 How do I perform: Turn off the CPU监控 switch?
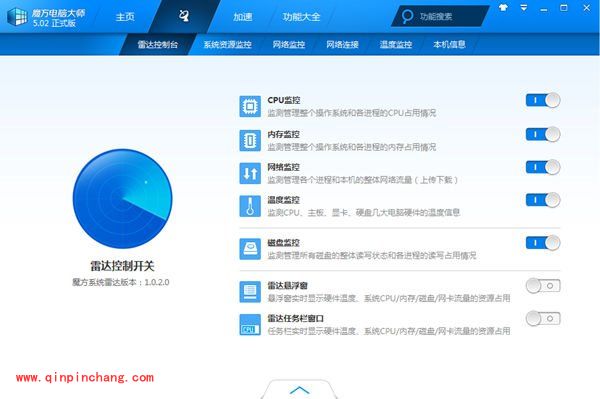pos(543,100)
